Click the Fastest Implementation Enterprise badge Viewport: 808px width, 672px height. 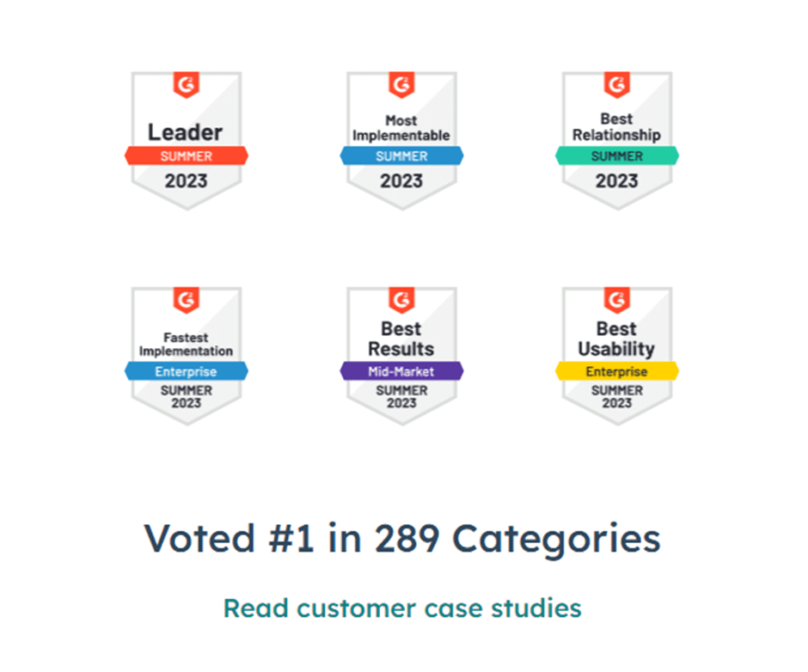click(x=187, y=356)
